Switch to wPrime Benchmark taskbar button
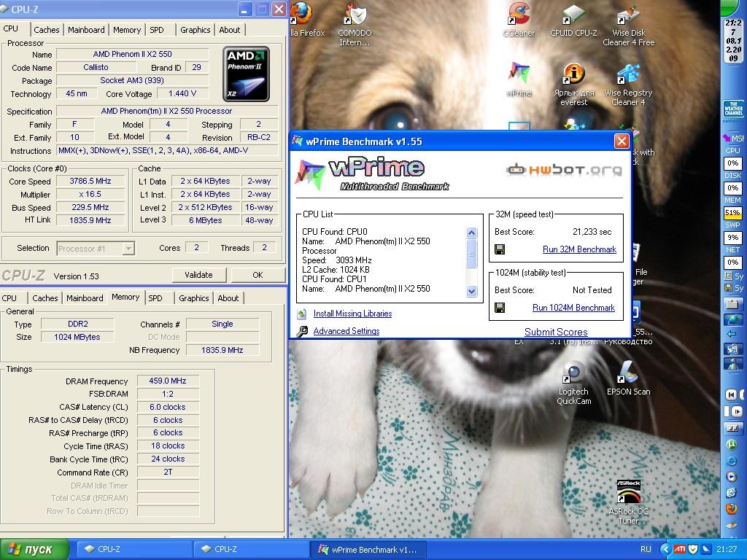747x560 pixels. click(x=368, y=550)
